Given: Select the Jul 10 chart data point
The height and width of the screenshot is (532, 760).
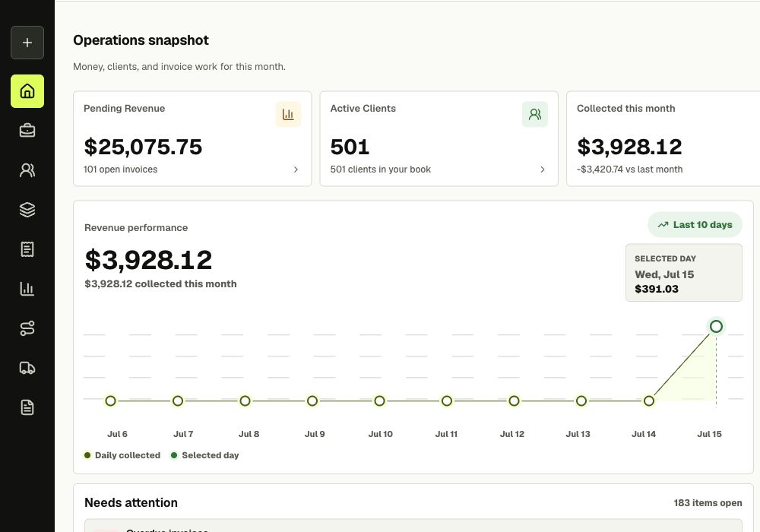Looking at the screenshot, I should [379, 401].
